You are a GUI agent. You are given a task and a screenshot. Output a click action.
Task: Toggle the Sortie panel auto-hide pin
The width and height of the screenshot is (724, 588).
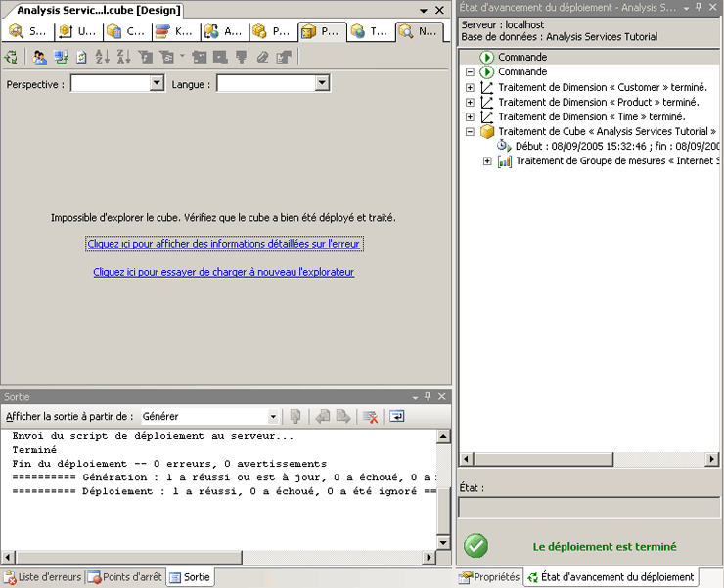click(428, 397)
